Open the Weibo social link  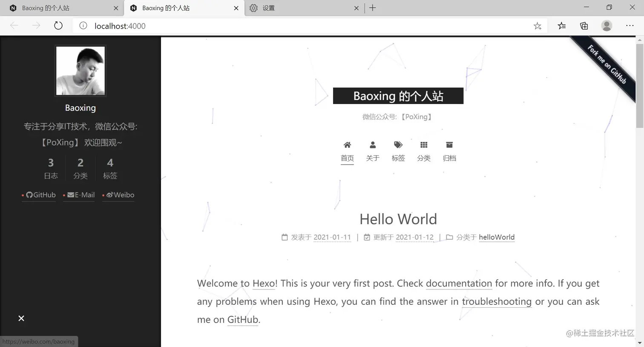click(x=118, y=195)
